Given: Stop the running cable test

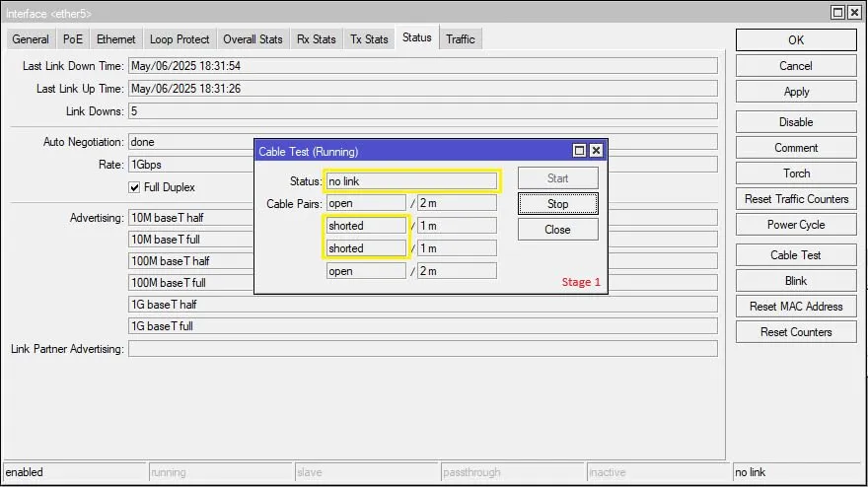Looking at the screenshot, I should tap(557, 204).
